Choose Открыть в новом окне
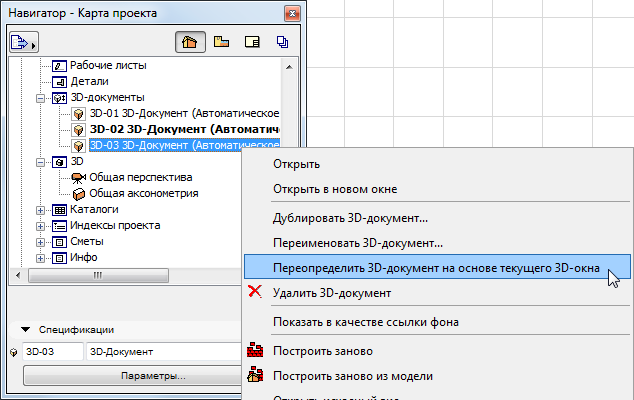Screen dimensions: 634x400 [437, 189]
